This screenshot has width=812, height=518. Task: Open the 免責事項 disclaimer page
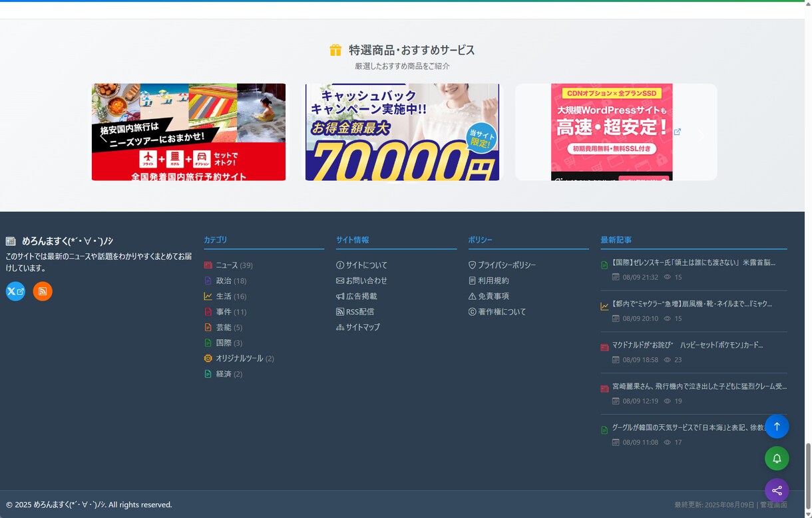489,297
